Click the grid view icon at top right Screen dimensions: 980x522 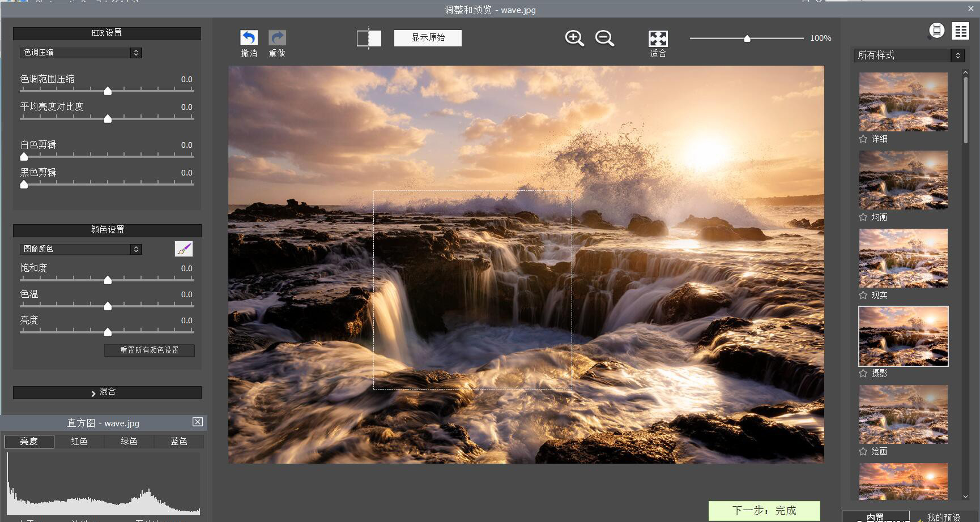click(x=960, y=31)
